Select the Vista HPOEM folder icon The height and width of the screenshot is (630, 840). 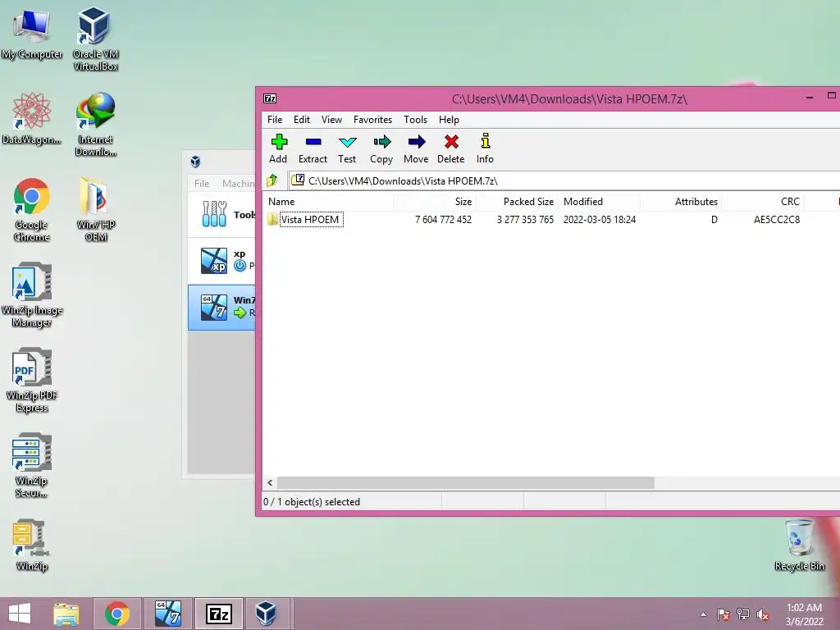272,219
